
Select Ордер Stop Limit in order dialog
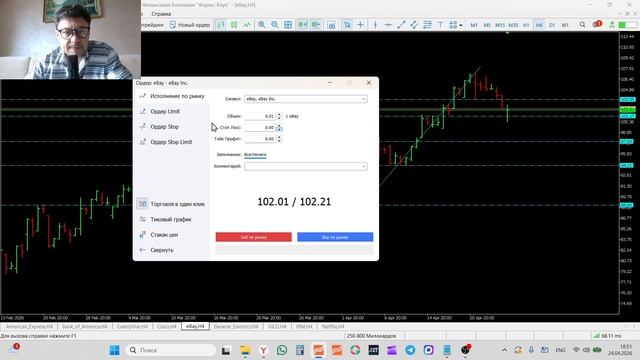click(x=171, y=142)
